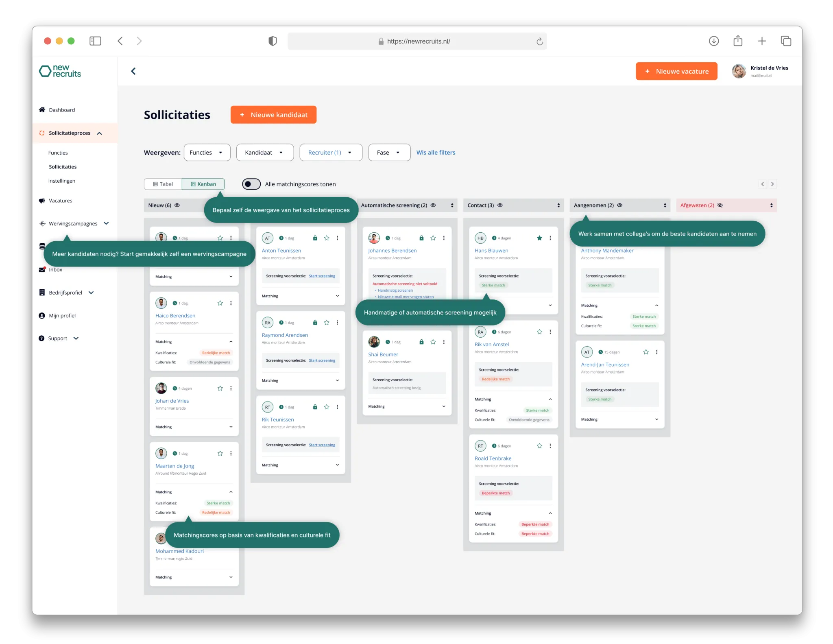The height and width of the screenshot is (644, 833).
Task: Click the back arrow above Sollicitaties
Action: point(133,71)
